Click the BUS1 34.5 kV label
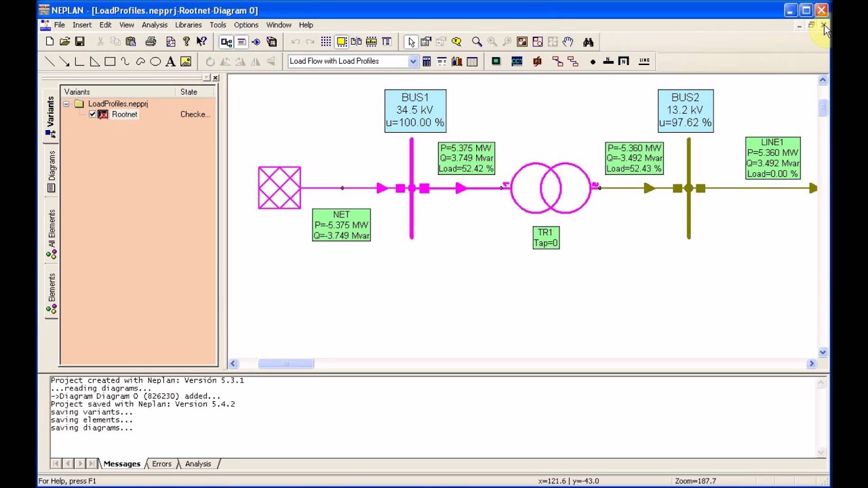Image resolution: width=868 pixels, height=488 pixels. point(415,110)
